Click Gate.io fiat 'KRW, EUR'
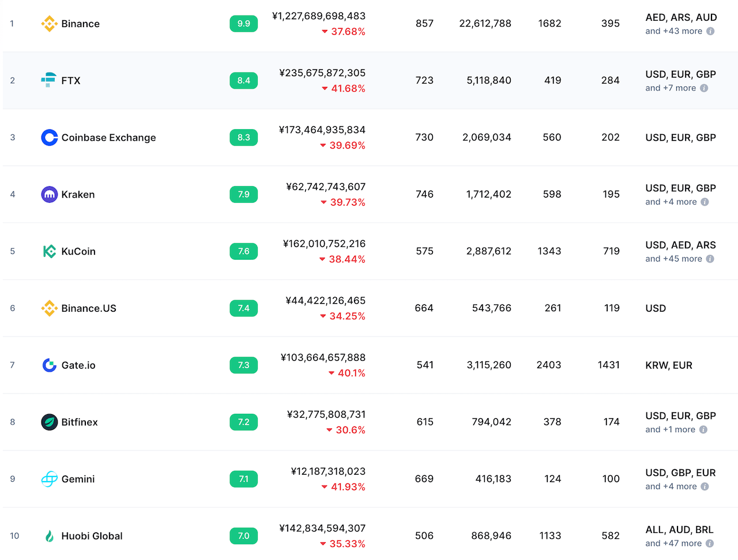 [669, 365]
